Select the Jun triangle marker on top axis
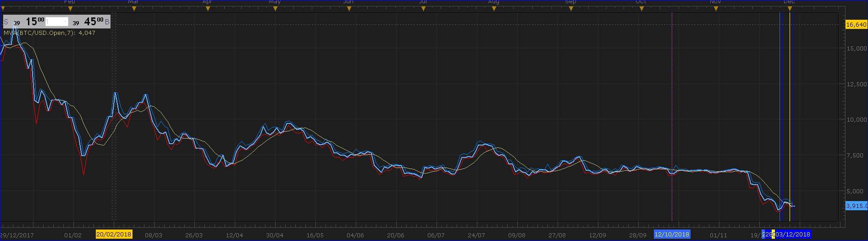This screenshot has height=241, width=868. [348, 8]
